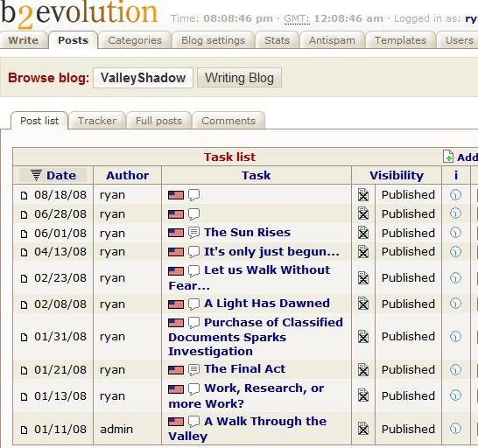Click the clock icon in the 01/11/08 row
The image size is (478, 448).
pyautogui.click(x=455, y=429)
